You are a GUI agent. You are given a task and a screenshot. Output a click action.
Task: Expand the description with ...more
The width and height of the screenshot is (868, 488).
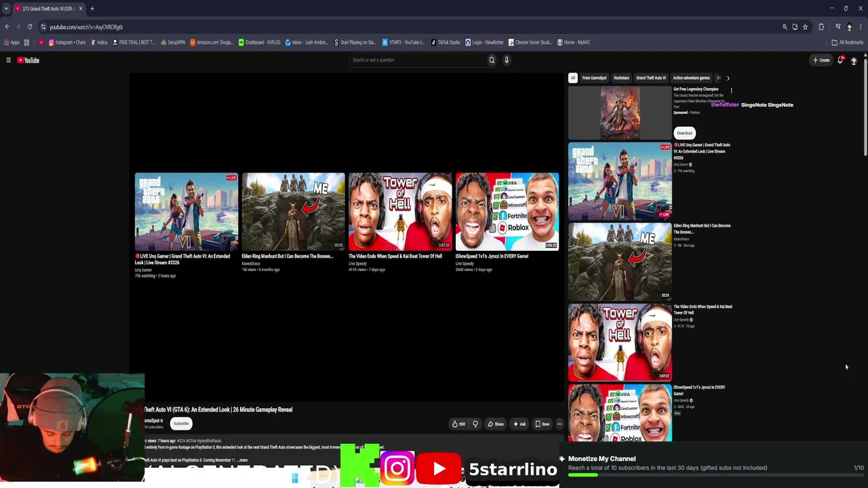(242, 461)
